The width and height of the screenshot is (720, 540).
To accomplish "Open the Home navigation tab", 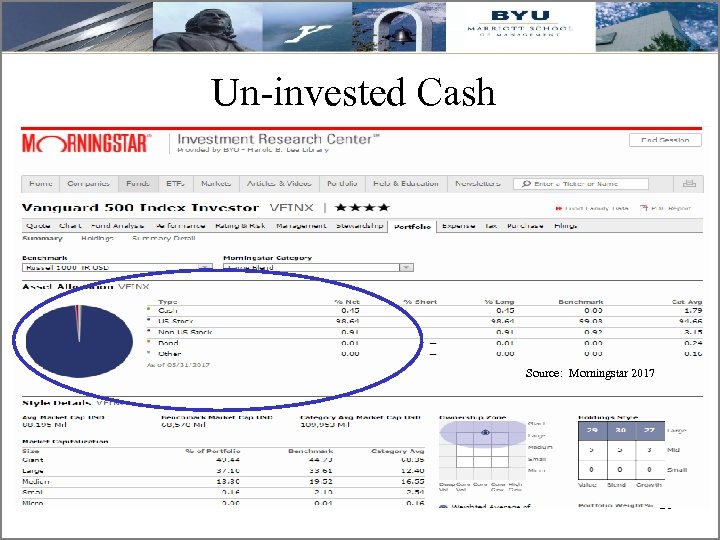I will [41, 184].
